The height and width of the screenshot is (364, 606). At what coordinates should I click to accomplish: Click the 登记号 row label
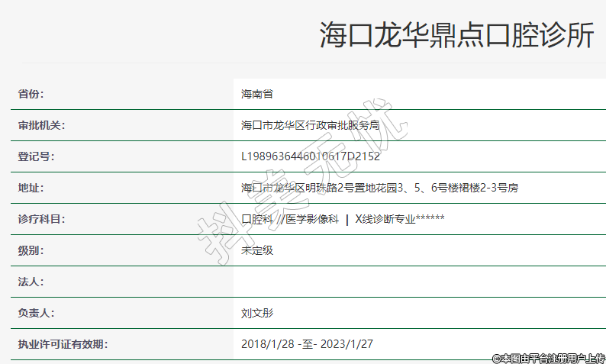tap(36, 156)
